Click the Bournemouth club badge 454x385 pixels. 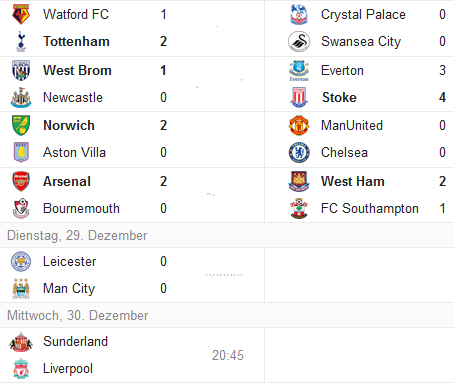coord(21,208)
